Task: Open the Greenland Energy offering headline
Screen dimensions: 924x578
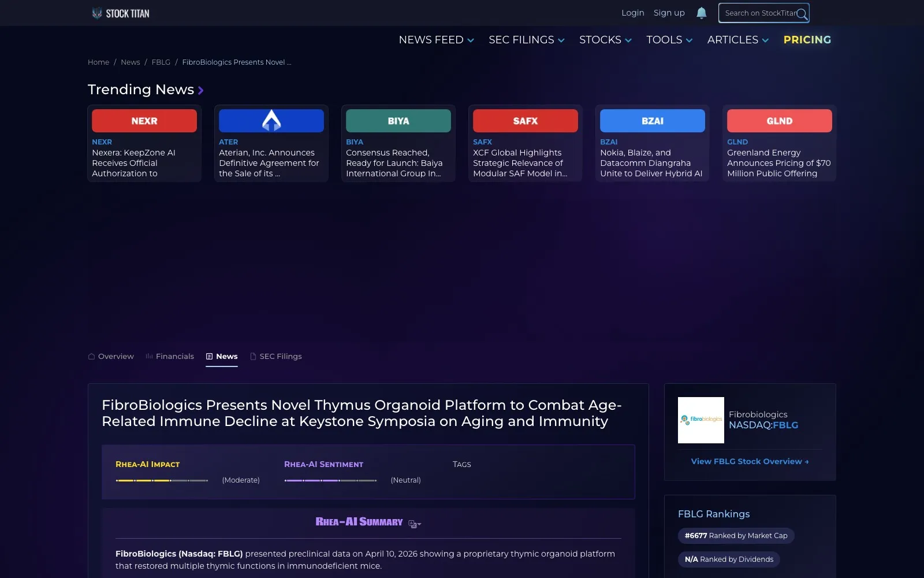Action: tap(779, 163)
